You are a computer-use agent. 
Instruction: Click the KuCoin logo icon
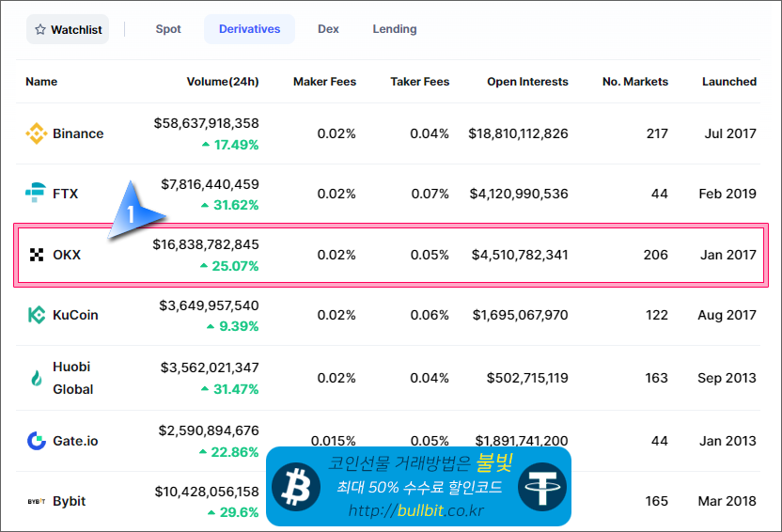(x=37, y=315)
